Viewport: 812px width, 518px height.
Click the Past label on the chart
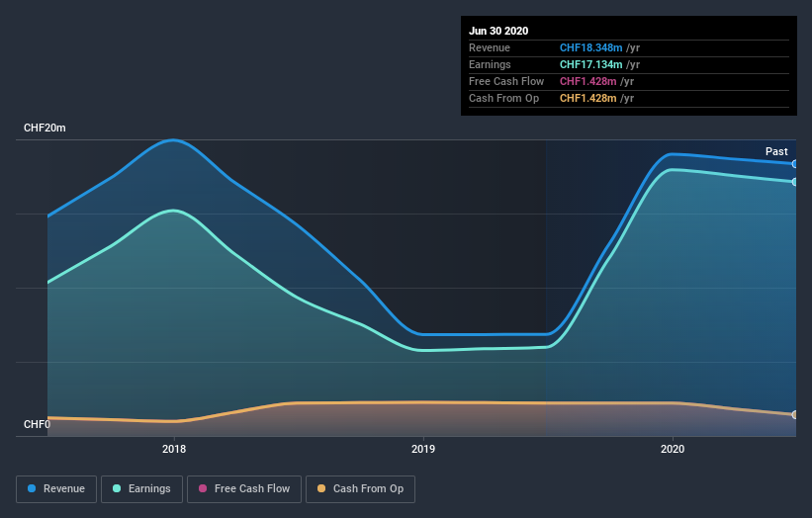coord(776,151)
